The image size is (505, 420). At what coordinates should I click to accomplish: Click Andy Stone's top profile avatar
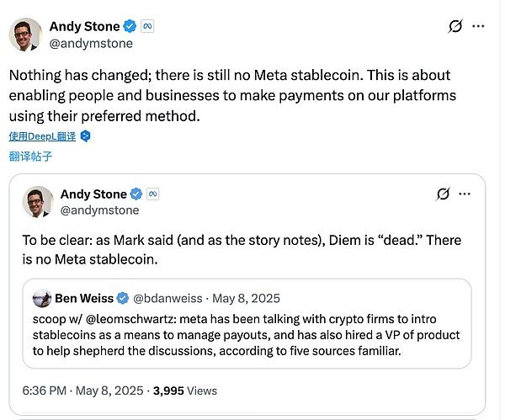(26, 35)
